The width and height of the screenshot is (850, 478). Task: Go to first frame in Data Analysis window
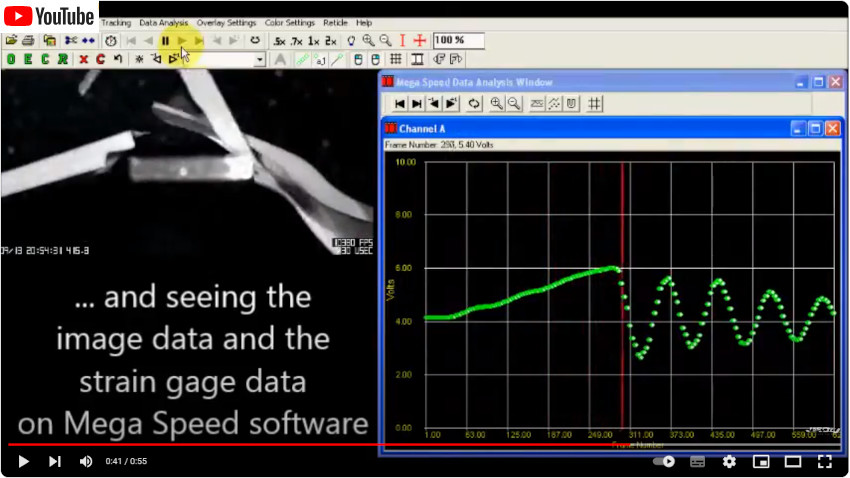pyautogui.click(x=400, y=104)
